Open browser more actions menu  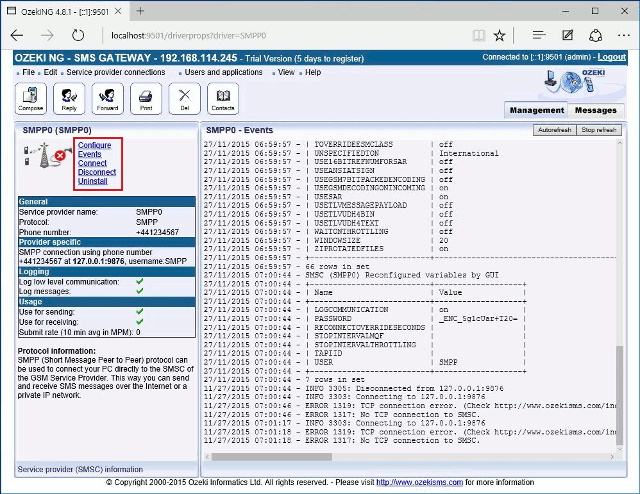(x=624, y=36)
